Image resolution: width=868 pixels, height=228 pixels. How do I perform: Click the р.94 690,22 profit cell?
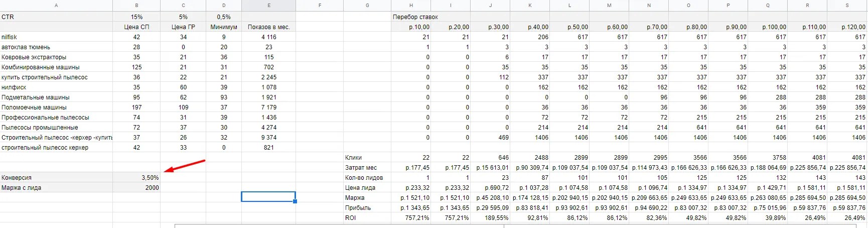[649, 207]
